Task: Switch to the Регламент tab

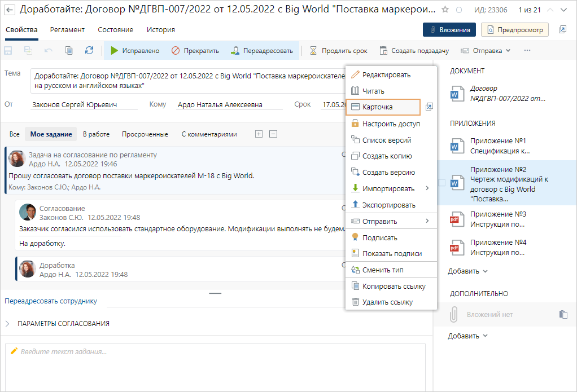Action: point(67,30)
